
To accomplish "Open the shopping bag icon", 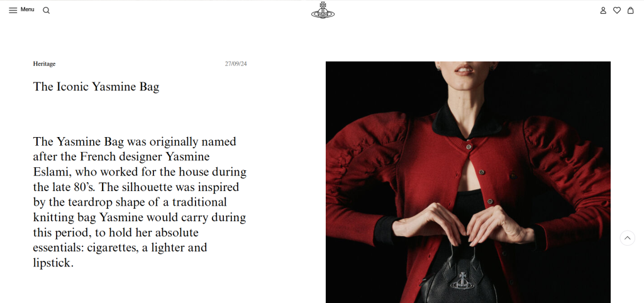I will [630, 10].
